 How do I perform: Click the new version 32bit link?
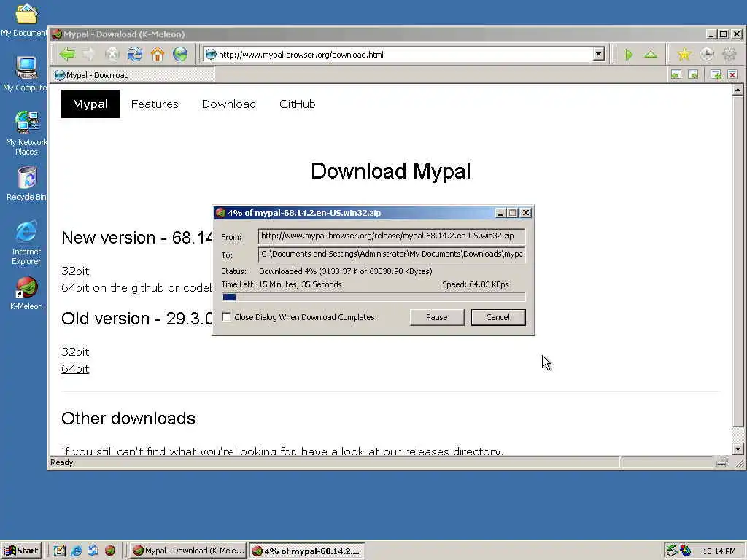(x=75, y=271)
